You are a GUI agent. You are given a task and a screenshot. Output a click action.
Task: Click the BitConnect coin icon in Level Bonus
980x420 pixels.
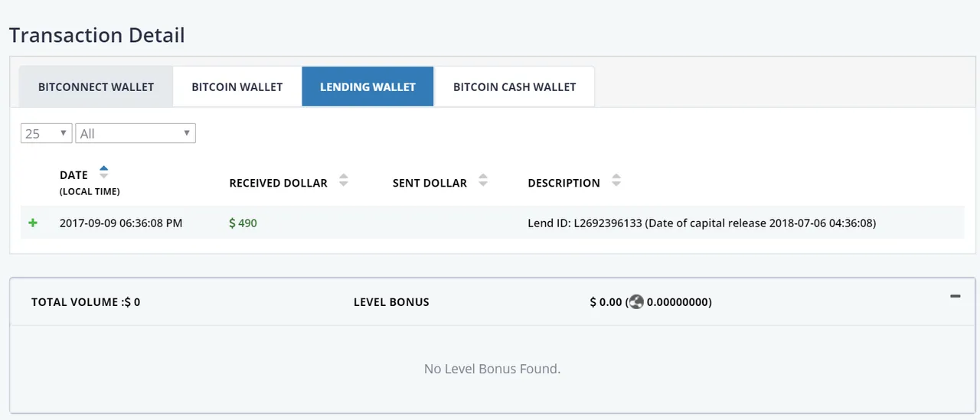tap(636, 302)
